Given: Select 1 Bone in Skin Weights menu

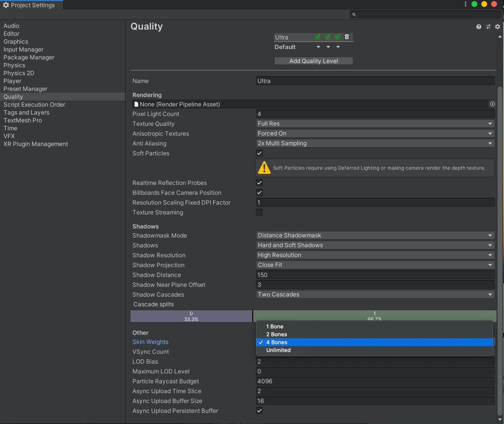Looking at the screenshot, I should pos(374,326).
